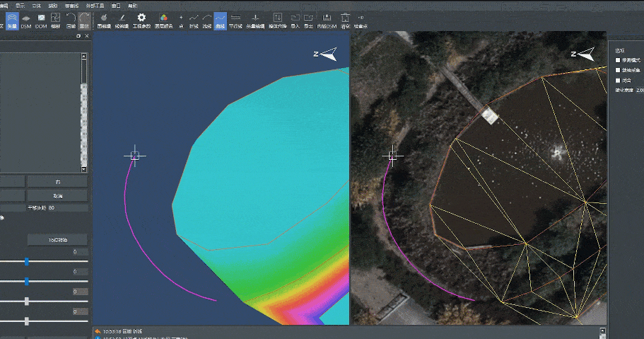Open the 图面颜色 color wheel icon
The image size is (644, 339).
pos(163,19)
